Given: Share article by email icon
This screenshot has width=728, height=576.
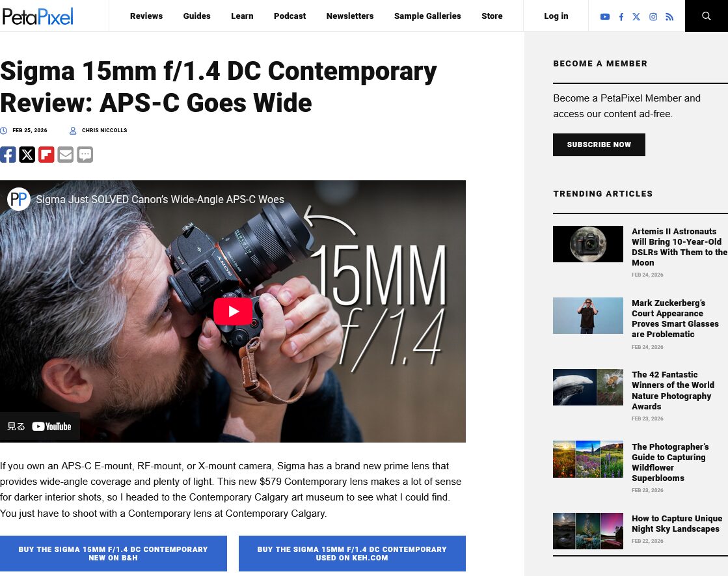Looking at the screenshot, I should [66, 154].
